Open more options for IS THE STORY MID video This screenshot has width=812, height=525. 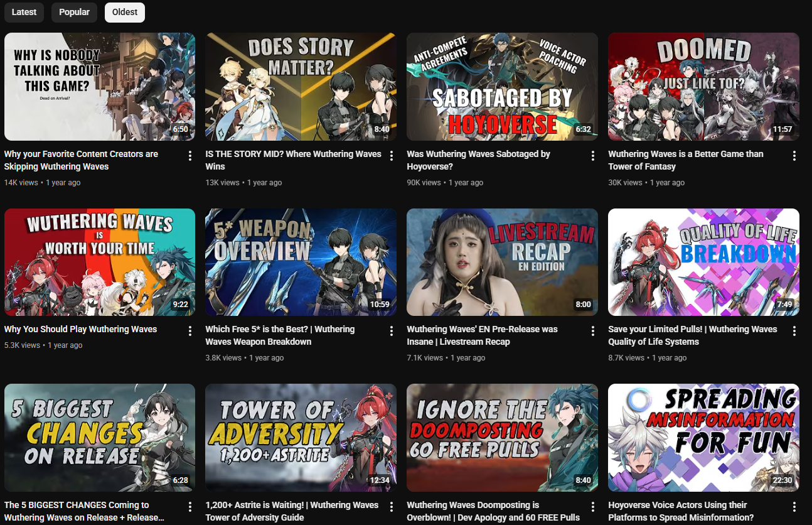392,156
